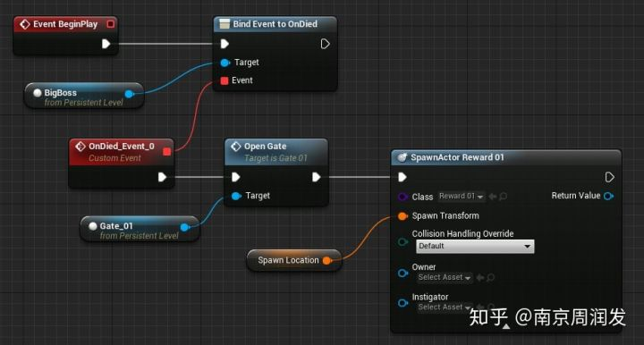Click the BigBoss reference output pin
The height and width of the screenshot is (345, 644).
(x=130, y=94)
